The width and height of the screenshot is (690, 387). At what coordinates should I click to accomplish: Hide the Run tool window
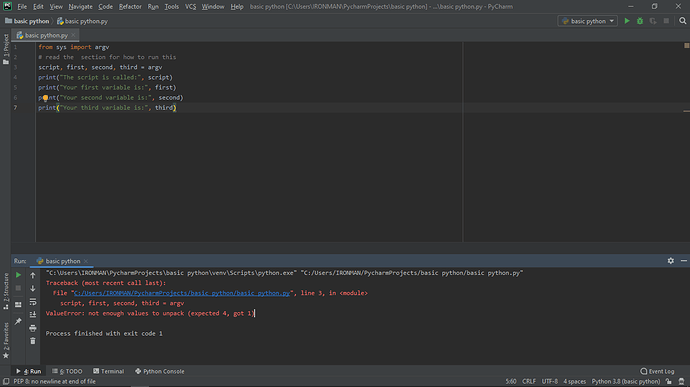(683, 261)
